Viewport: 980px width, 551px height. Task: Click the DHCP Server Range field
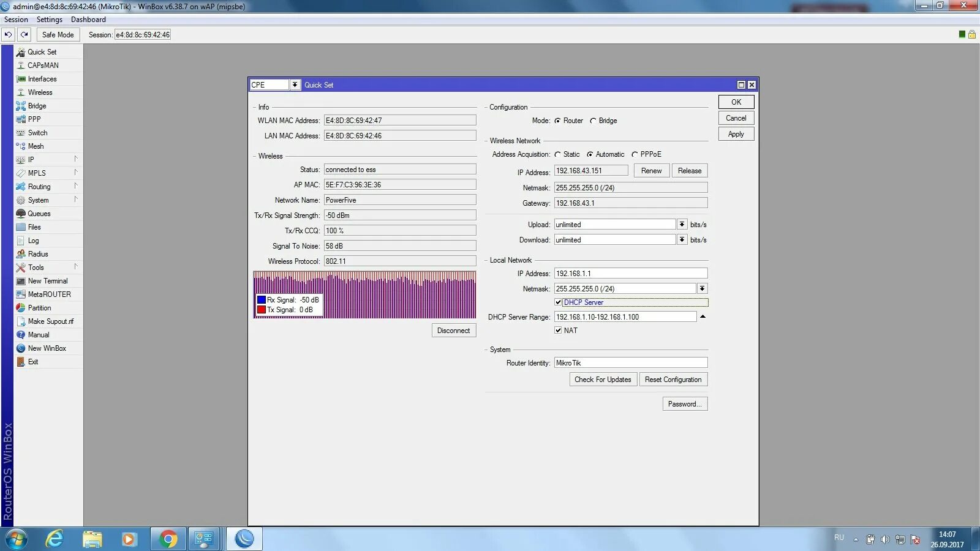pos(625,317)
